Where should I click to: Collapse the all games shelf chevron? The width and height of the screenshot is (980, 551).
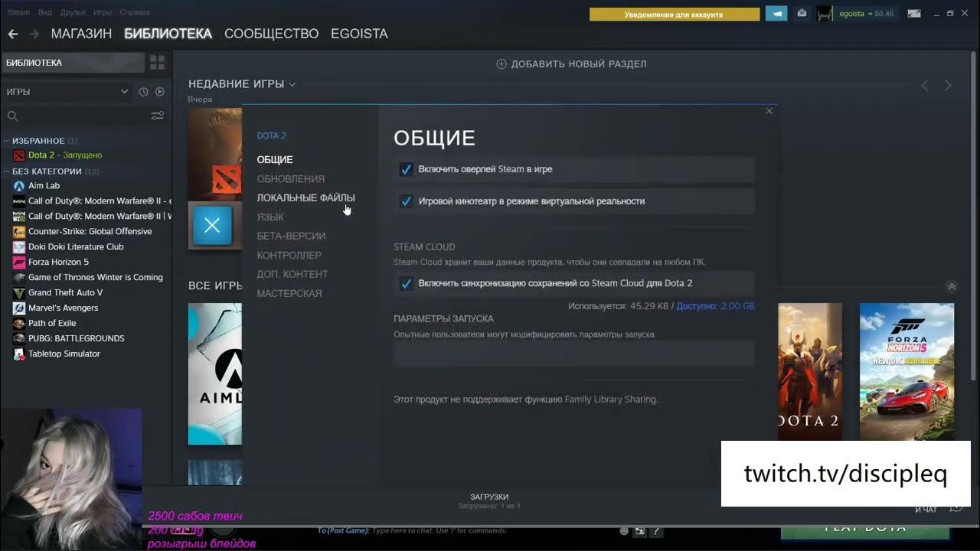tap(952, 287)
